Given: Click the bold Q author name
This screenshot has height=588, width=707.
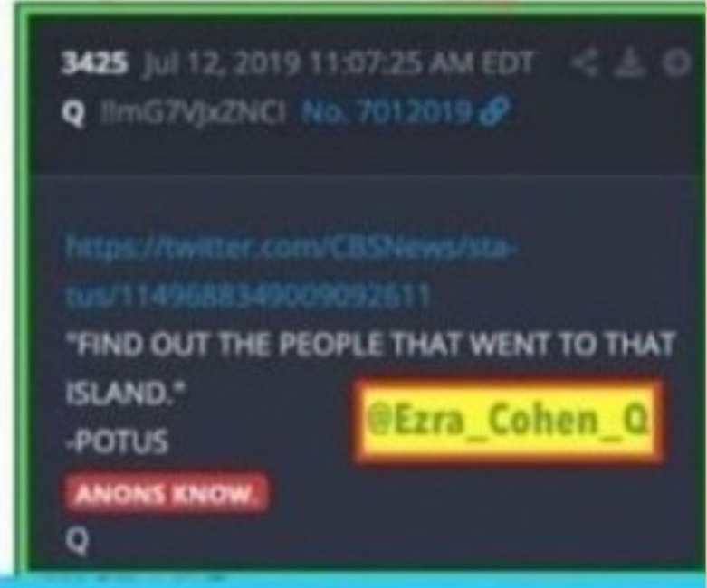Looking at the screenshot, I should click(72, 112).
